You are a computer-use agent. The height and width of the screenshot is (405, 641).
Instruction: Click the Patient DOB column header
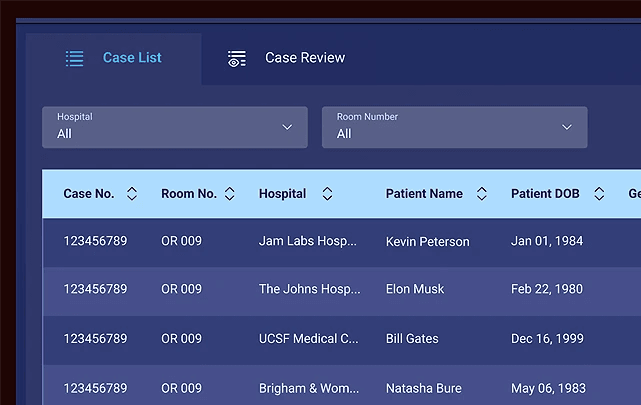(545, 194)
